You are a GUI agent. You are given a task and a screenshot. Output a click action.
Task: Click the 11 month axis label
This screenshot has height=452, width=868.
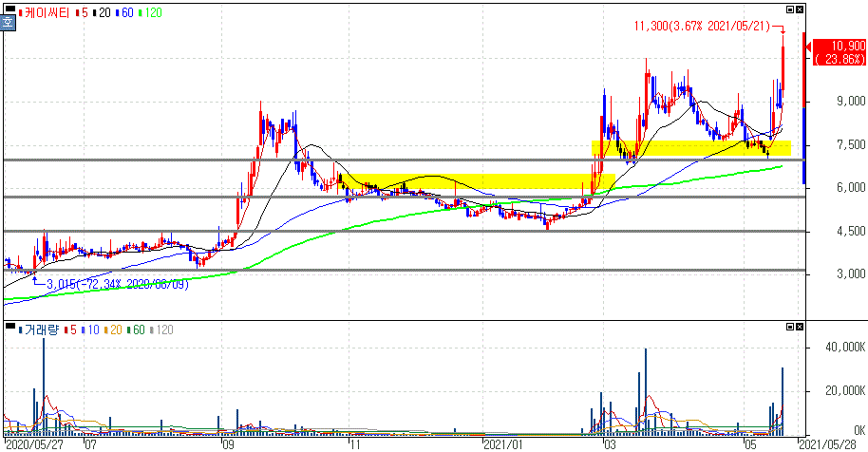point(355,445)
